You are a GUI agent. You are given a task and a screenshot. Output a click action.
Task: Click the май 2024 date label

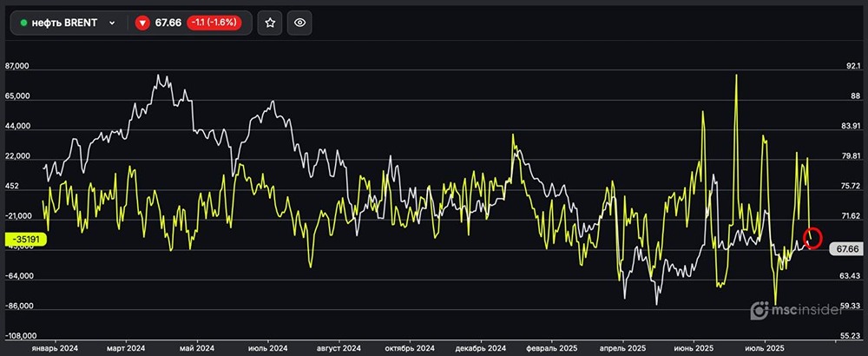[x=197, y=348]
